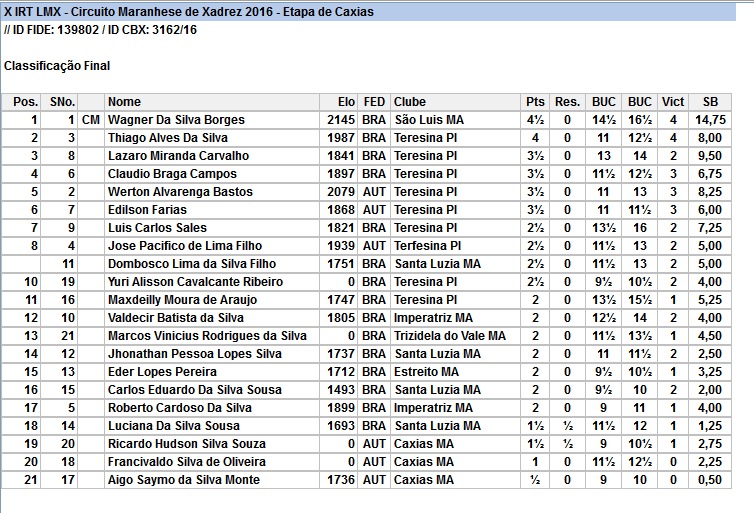Click SB value 8,25

pos(710,192)
